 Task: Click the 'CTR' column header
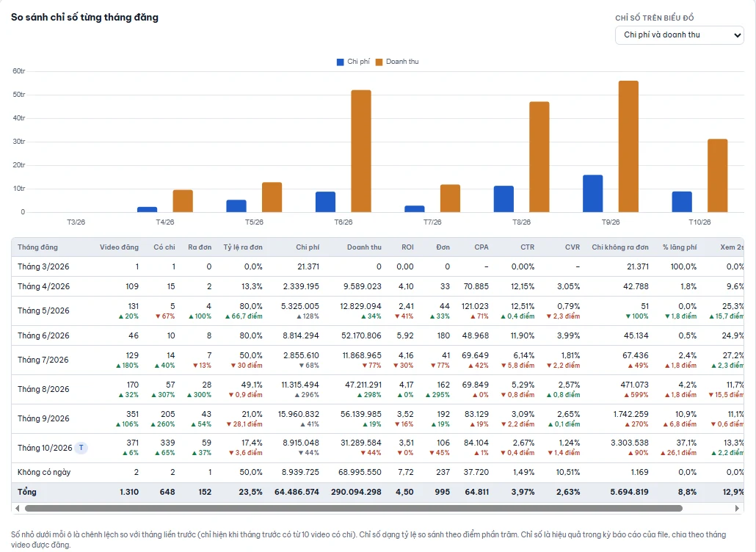coord(528,247)
